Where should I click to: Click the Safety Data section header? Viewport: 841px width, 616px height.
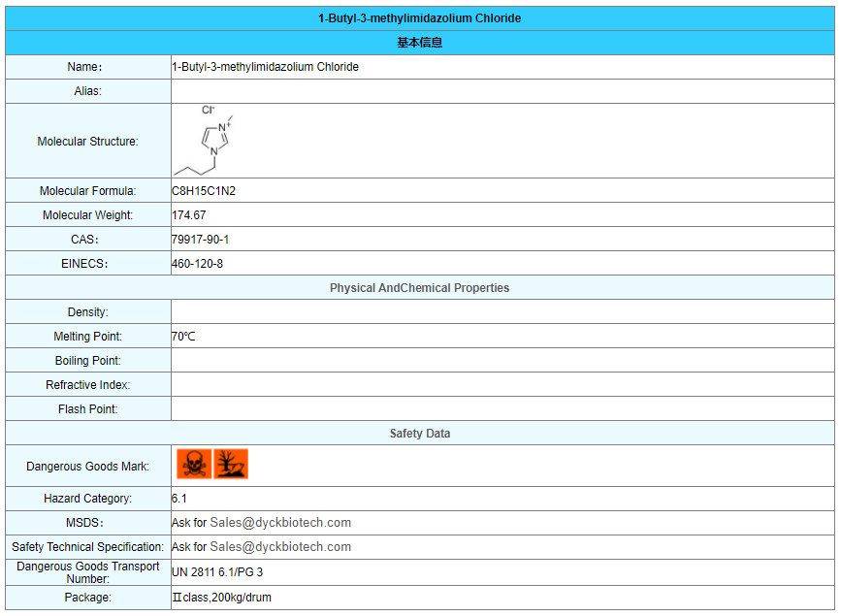coord(419,434)
